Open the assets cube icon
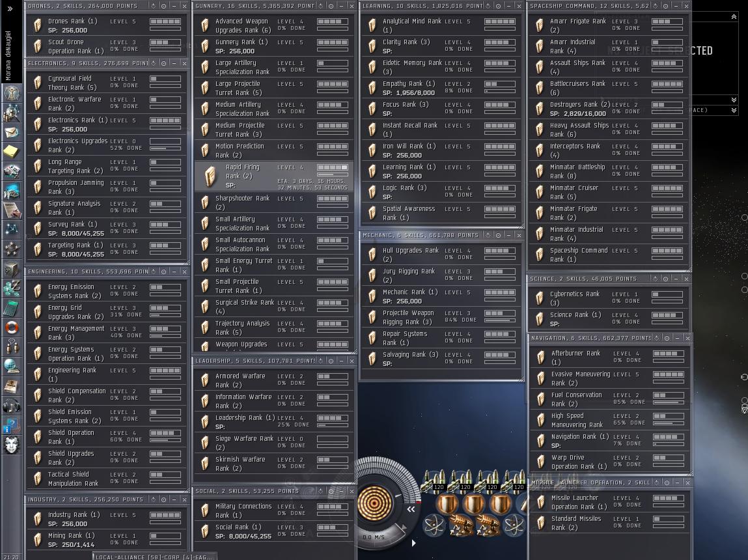This screenshot has width=748, height=560. [12, 268]
